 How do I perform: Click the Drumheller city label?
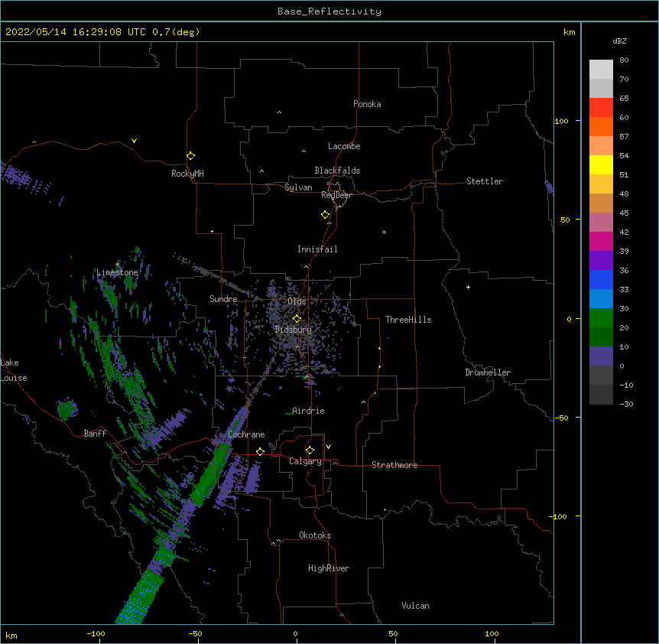tap(488, 372)
